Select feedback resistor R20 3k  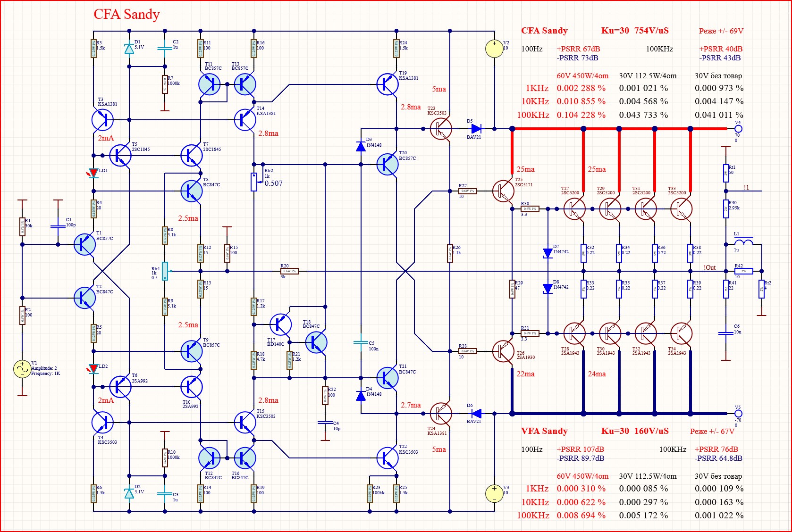click(290, 271)
